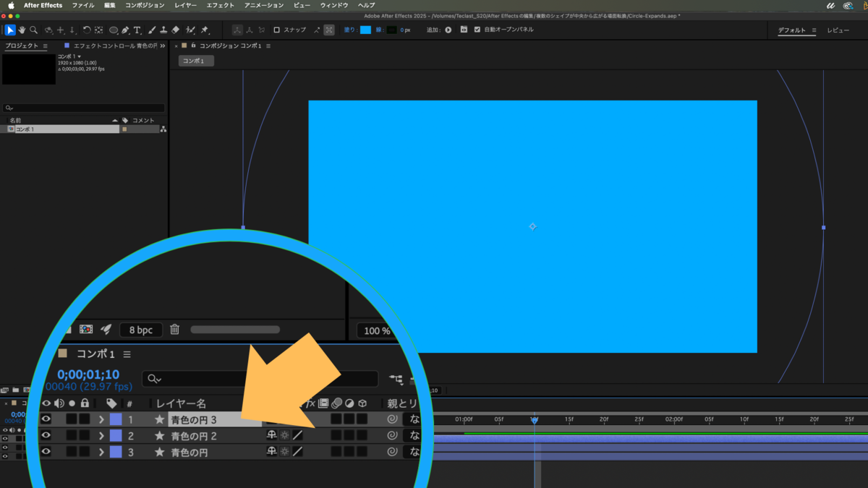The width and height of the screenshot is (868, 488).
Task: Click the parent pick whip for 青色の円 3
Action: click(392, 419)
